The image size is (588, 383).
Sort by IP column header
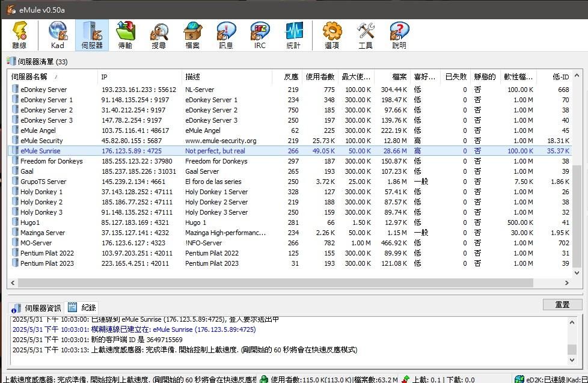139,77
